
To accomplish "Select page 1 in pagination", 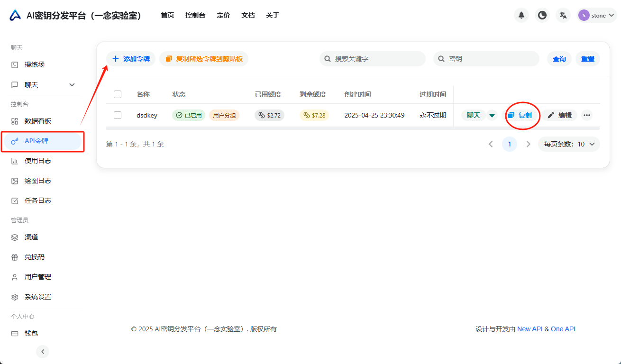I will pos(510,144).
